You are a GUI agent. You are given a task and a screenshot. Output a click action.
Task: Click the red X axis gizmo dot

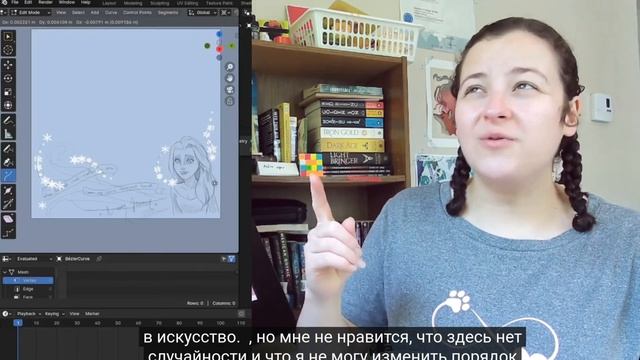pos(220,49)
